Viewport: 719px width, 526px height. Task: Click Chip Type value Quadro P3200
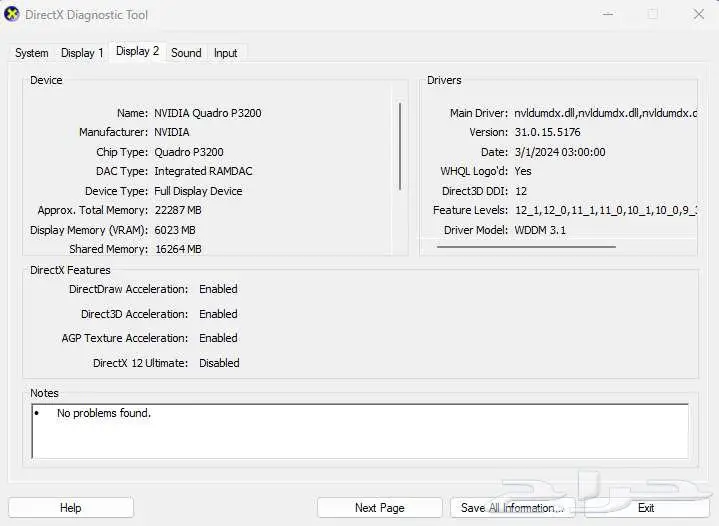click(189, 152)
